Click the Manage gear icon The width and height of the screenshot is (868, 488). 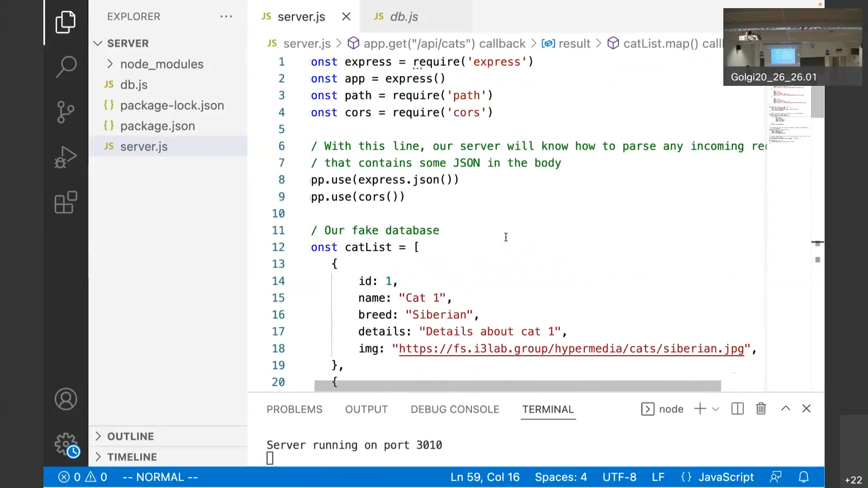point(66,444)
